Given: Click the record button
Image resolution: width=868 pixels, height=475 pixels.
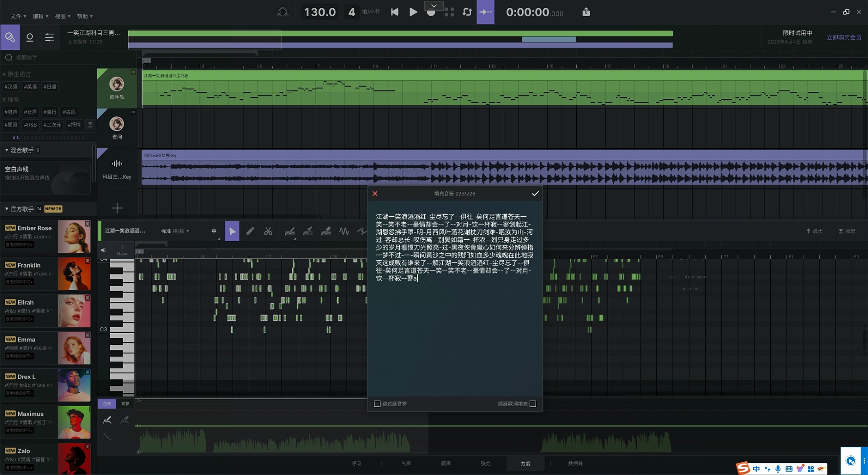Looking at the screenshot, I should 431,13.
